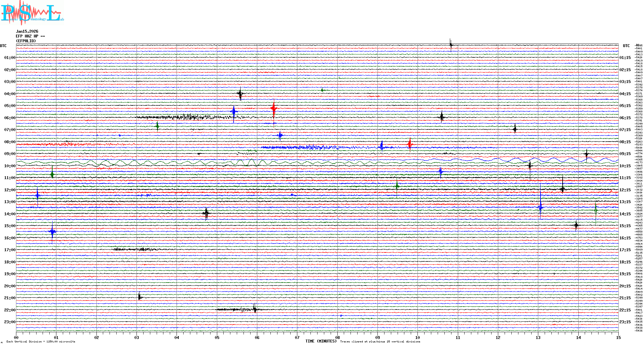Click the TIME (MINUTES) axis title
This screenshot has width=644, height=346.
321,341
